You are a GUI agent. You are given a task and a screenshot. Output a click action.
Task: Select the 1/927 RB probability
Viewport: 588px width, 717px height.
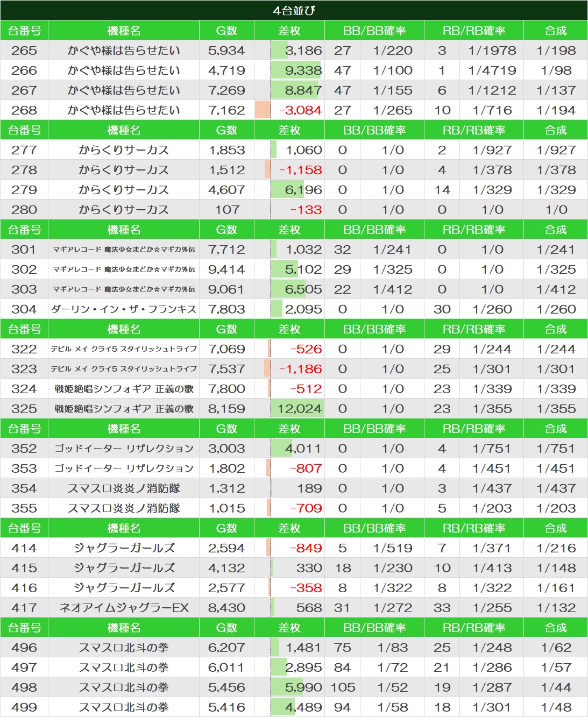pyautogui.click(x=492, y=150)
